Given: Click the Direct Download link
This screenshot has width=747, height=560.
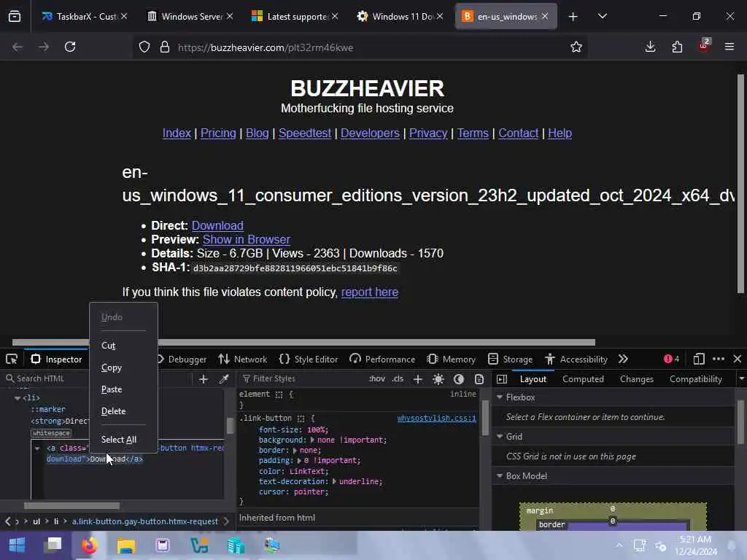Looking at the screenshot, I should [217, 226].
